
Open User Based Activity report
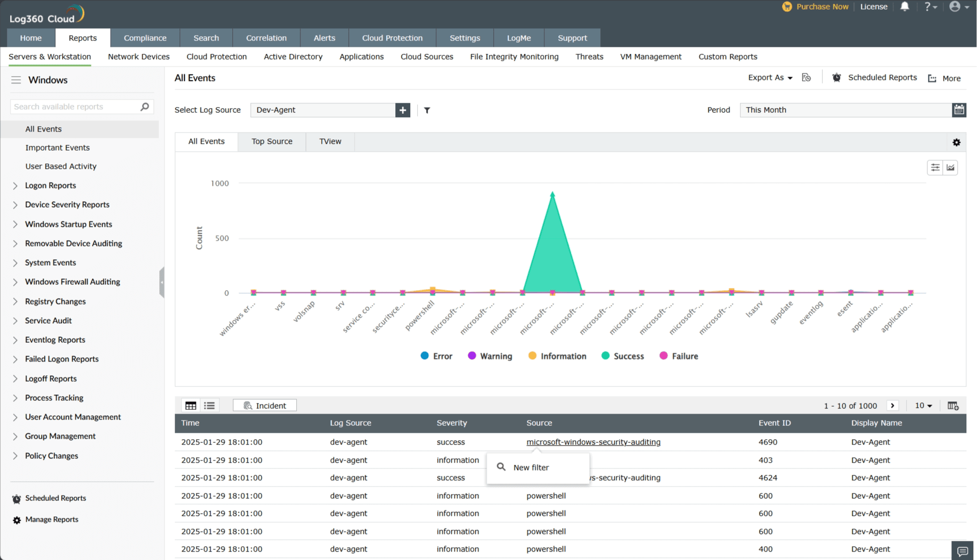[x=61, y=166]
